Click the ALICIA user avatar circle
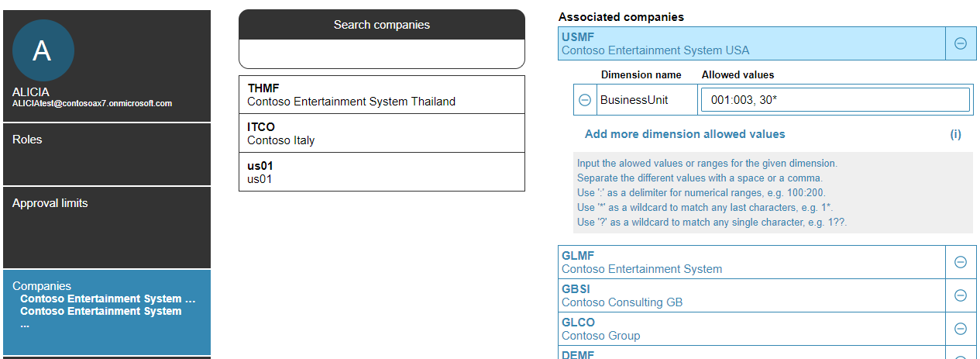 pyautogui.click(x=43, y=50)
